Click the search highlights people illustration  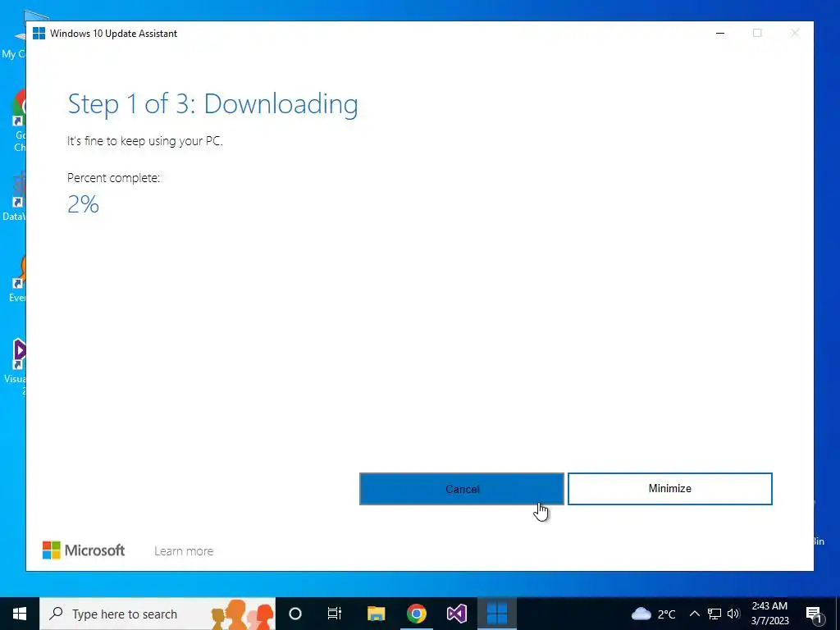[242, 614]
